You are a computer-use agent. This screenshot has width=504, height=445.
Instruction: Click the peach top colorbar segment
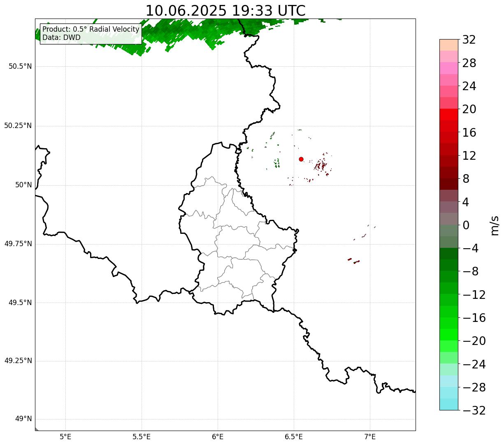(449, 45)
